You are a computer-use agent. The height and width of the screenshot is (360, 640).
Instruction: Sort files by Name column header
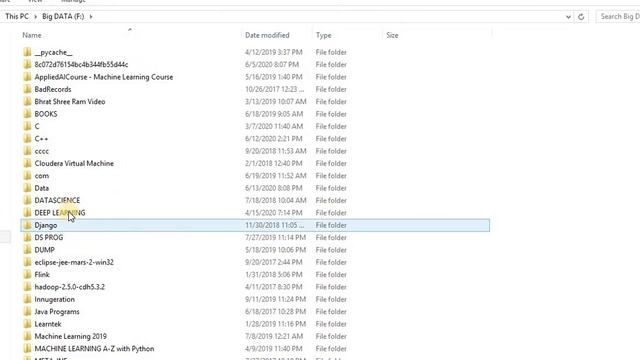click(x=32, y=35)
